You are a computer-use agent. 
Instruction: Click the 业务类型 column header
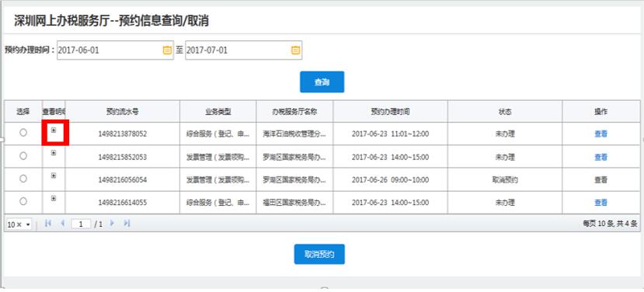pos(218,111)
